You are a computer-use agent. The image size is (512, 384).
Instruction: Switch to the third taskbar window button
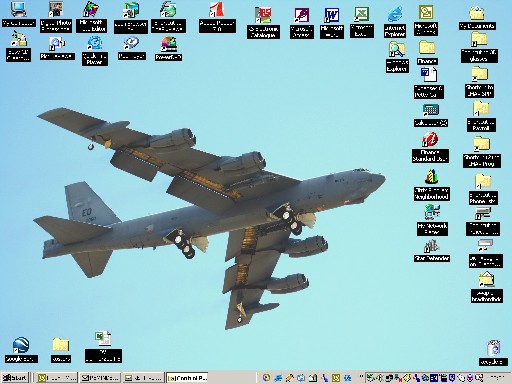144,378
